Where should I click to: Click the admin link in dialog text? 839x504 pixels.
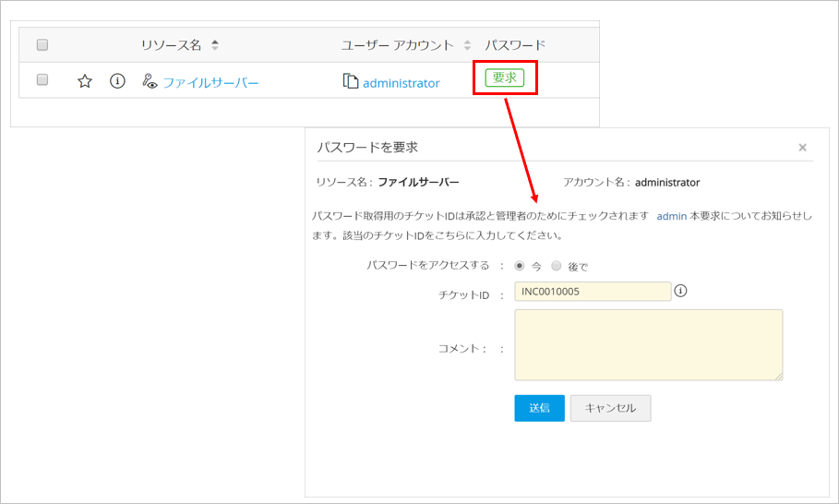[672, 216]
